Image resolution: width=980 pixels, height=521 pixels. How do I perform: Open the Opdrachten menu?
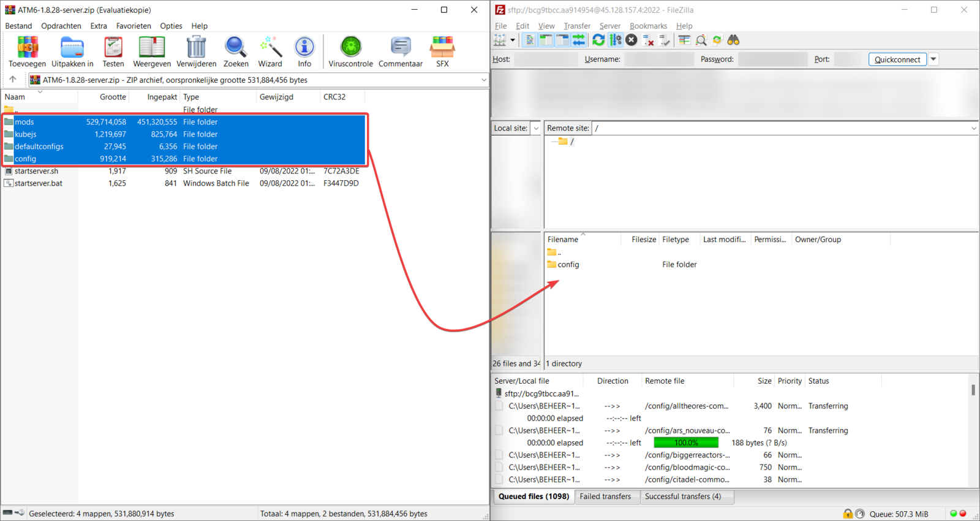61,26
